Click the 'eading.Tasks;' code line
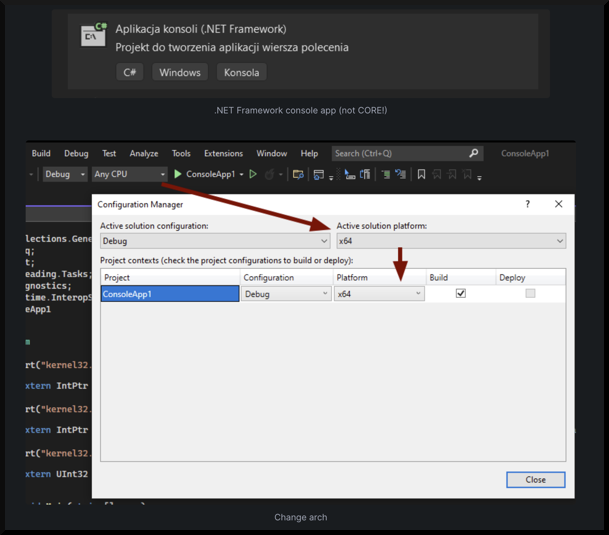609x535 pixels. [59, 274]
